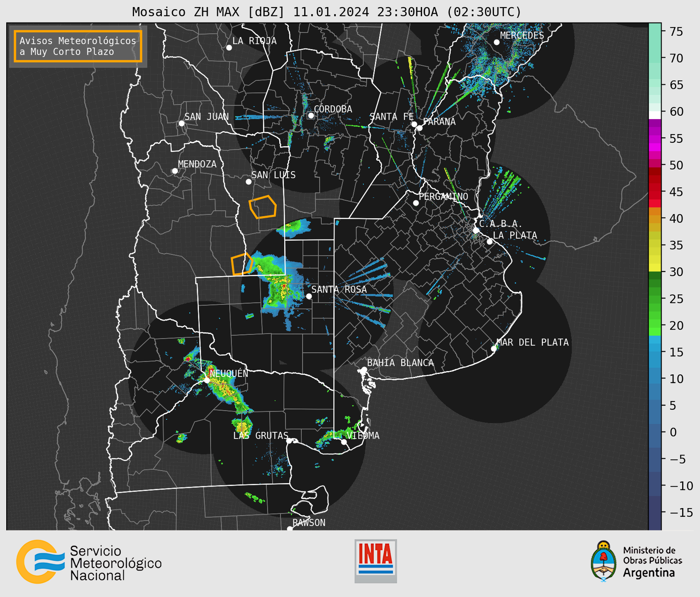Click the SAN JUAN city marker dot
The image size is (700, 597).
point(181,123)
